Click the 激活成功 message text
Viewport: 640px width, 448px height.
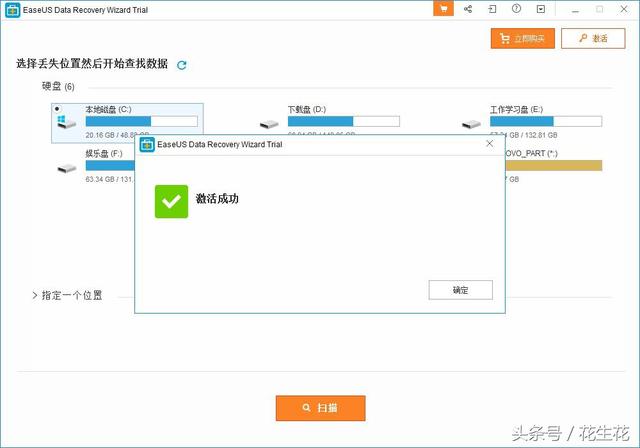pyautogui.click(x=217, y=199)
